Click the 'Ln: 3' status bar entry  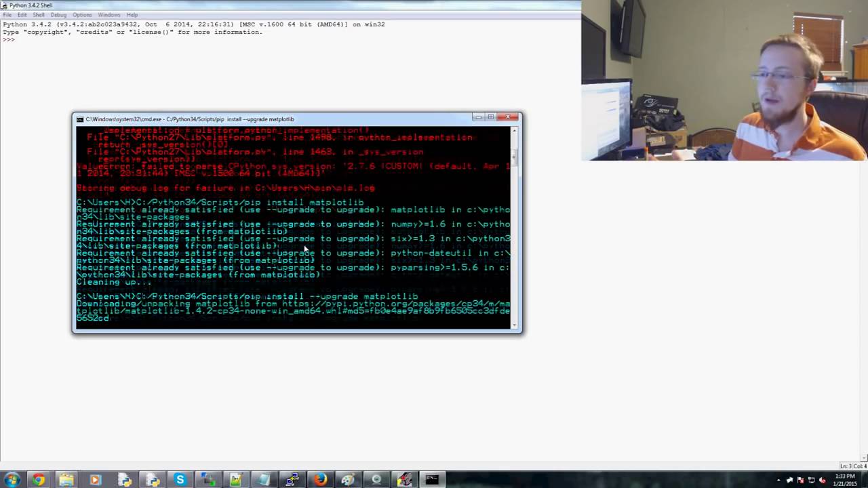(x=846, y=466)
